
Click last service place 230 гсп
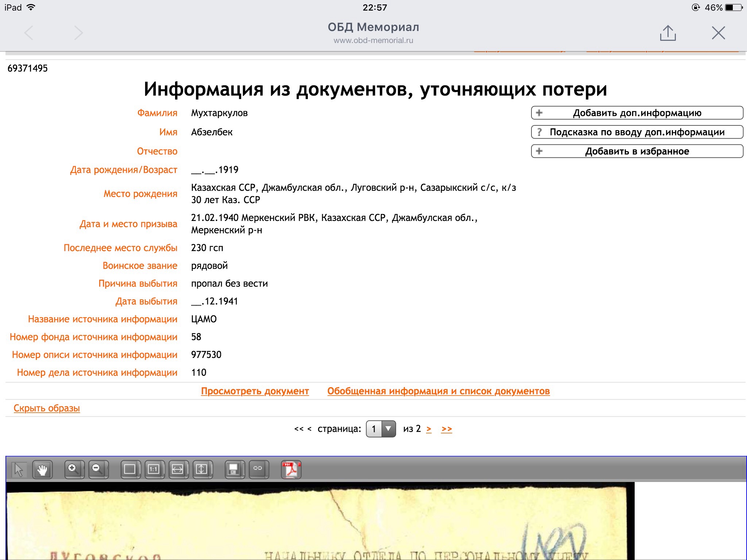(207, 248)
